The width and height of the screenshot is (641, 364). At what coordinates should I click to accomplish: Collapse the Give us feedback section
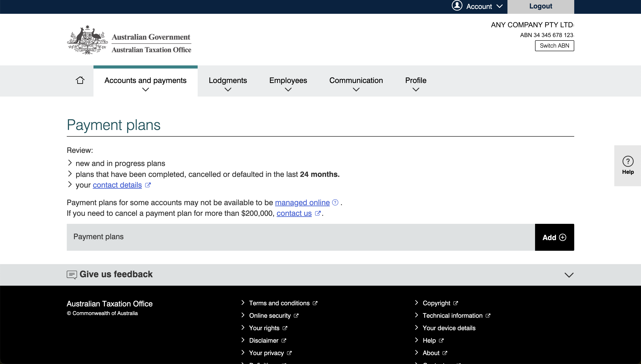point(569,275)
